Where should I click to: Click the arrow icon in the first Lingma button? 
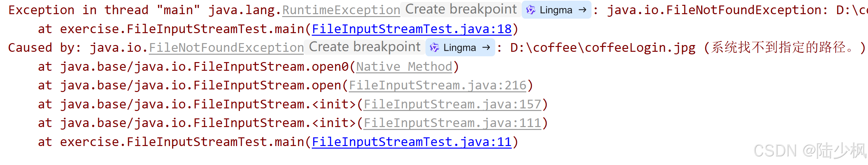[582, 10]
